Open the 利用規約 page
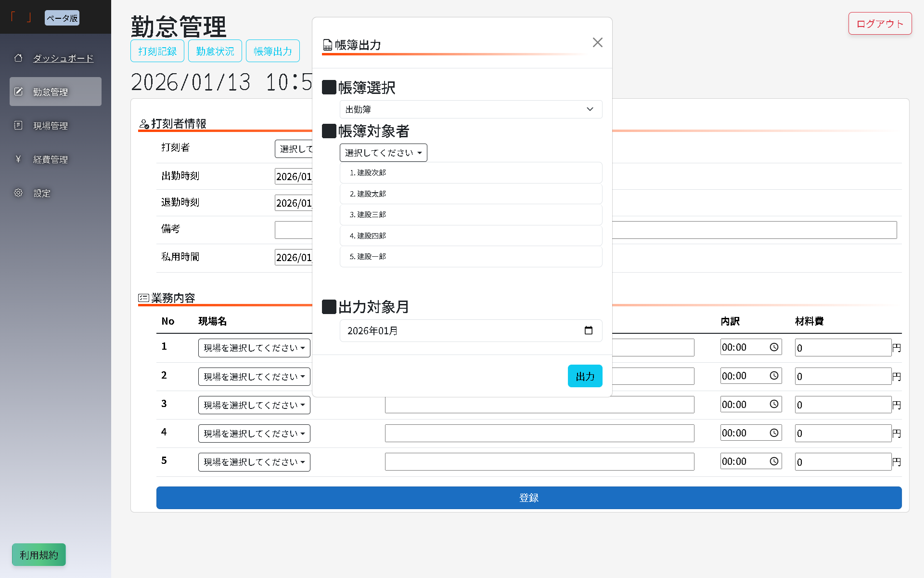The width and height of the screenshot is (924, 578). (38, 554)
